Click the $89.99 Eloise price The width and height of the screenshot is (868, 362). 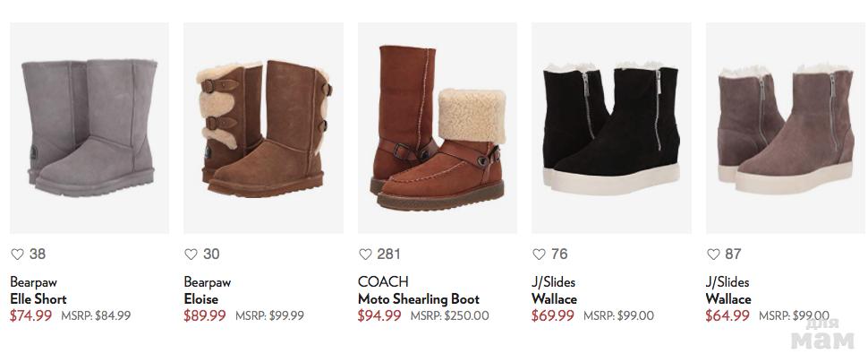(206, 315)
